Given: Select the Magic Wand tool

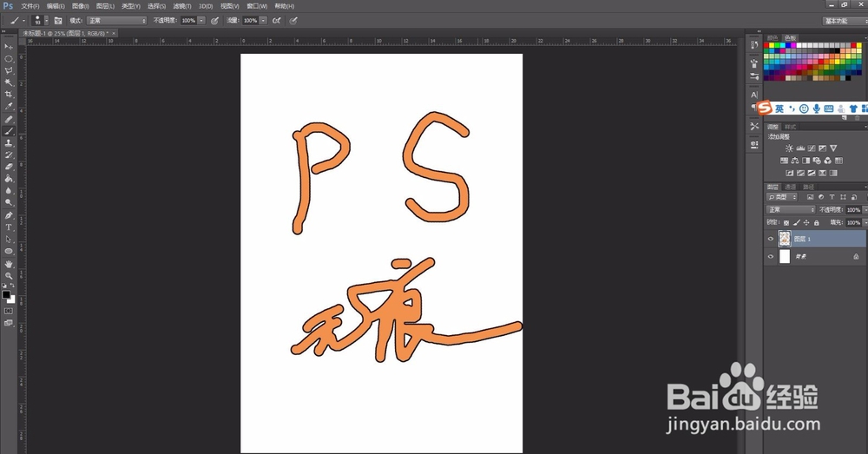Looking at the screenshot, I should 9,82.
